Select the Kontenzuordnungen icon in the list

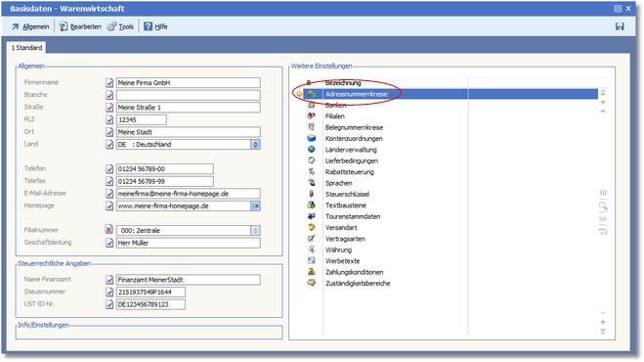point(312,138)
